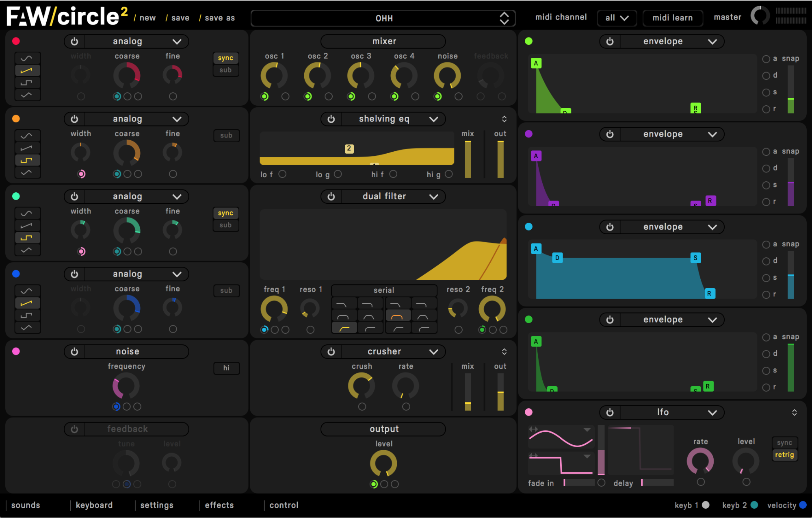Screen dimensions: 812x518
Task: Toggle sync on oscillator 3
Action: click(225, 213)
